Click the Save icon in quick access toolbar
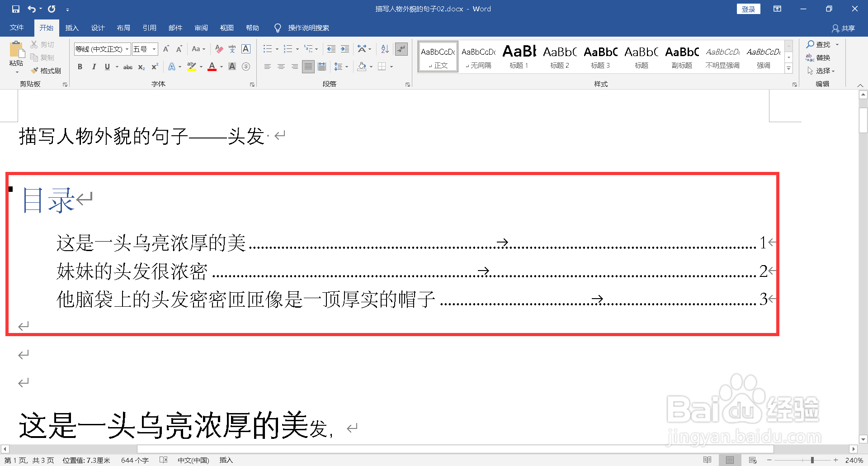Screen dimensions: 868x466 click(16, 9)
